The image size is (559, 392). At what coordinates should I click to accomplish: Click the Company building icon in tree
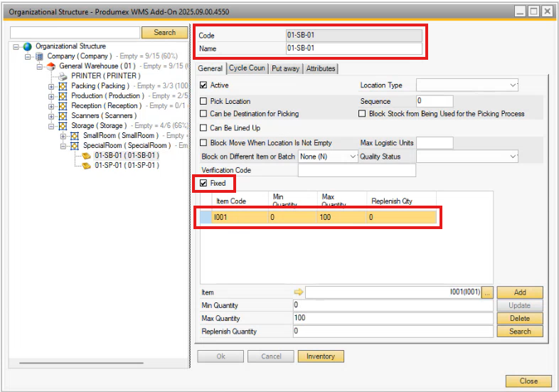pyautogui.click(x=40, y=56)
